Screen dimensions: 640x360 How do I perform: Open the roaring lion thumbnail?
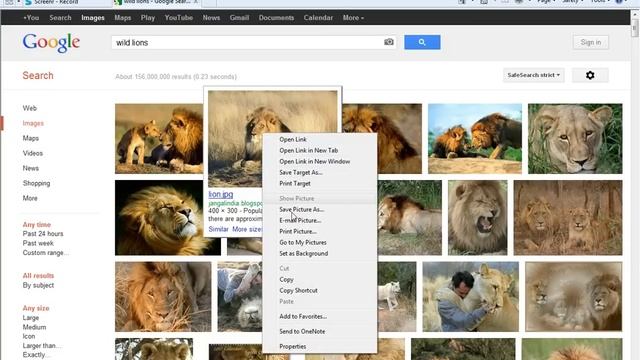click(x=478, y=218)
